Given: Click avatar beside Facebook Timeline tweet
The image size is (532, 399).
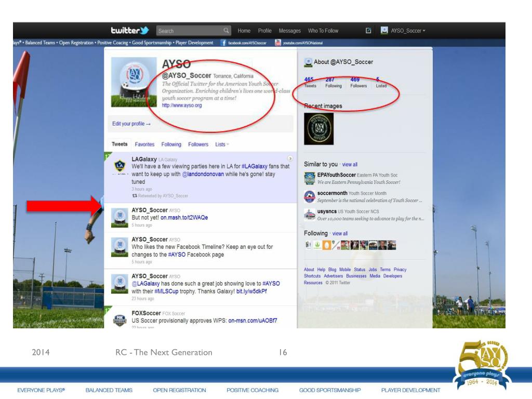Looking at the screenshot, I should coord(119,247).
